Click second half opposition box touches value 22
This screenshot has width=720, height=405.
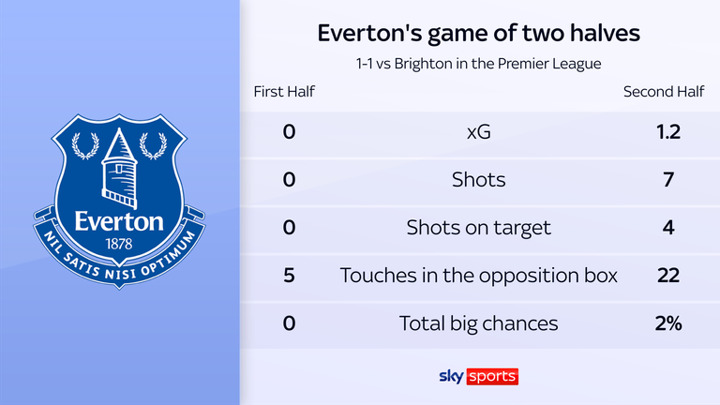pyautogui.click(x=668, y=275)
